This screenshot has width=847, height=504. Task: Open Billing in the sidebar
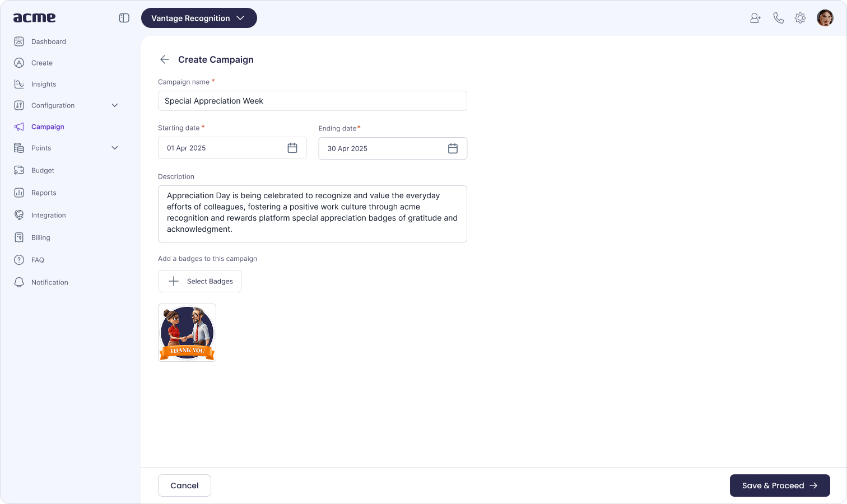coord(41,237)
